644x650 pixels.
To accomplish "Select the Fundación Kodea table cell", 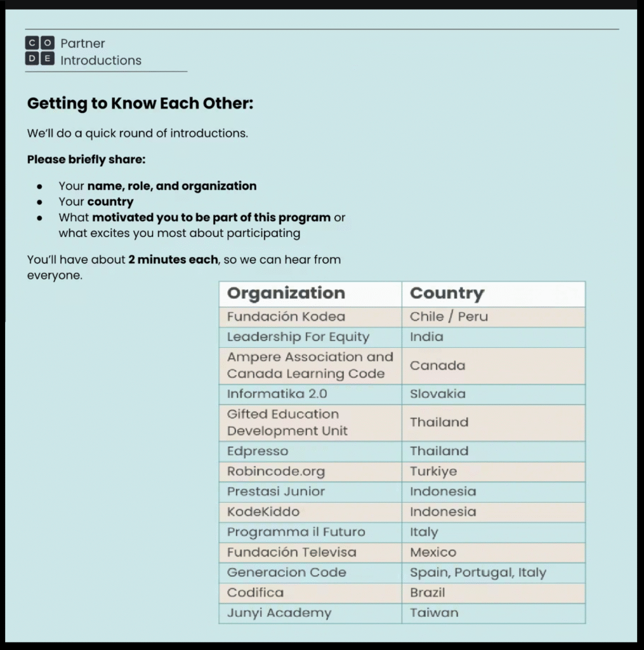I will click(286, 316).
